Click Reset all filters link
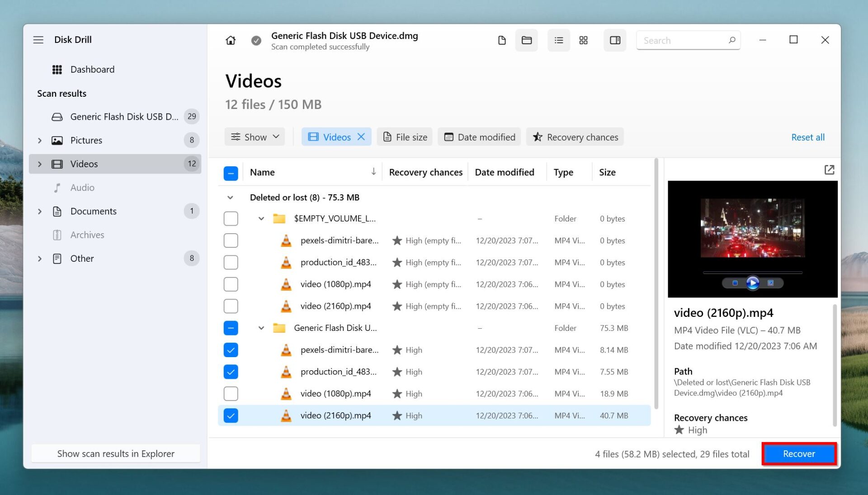Screen dimensions: 868x495 click(x=807, y=137)
